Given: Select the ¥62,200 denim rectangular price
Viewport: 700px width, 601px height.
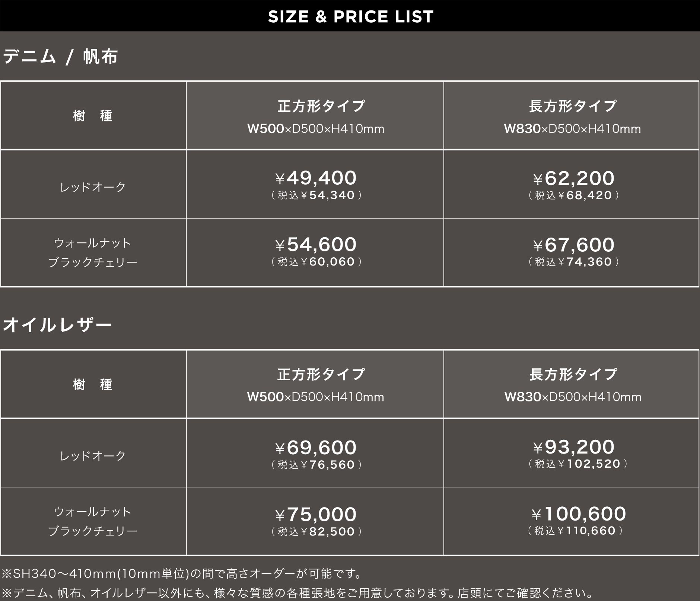Looking at the screenshot, I should click(x=573, y=178).
